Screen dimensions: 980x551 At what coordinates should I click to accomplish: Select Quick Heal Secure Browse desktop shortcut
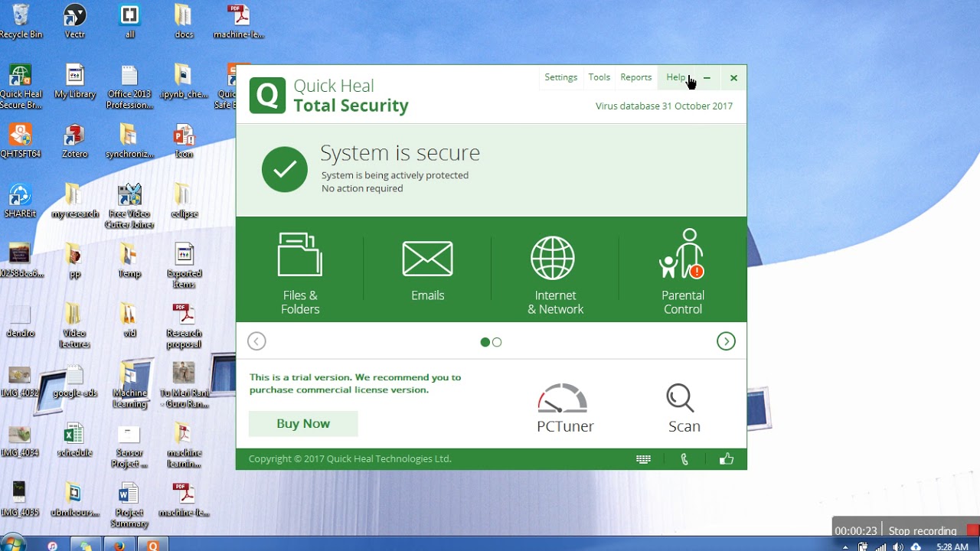point(21,87)
